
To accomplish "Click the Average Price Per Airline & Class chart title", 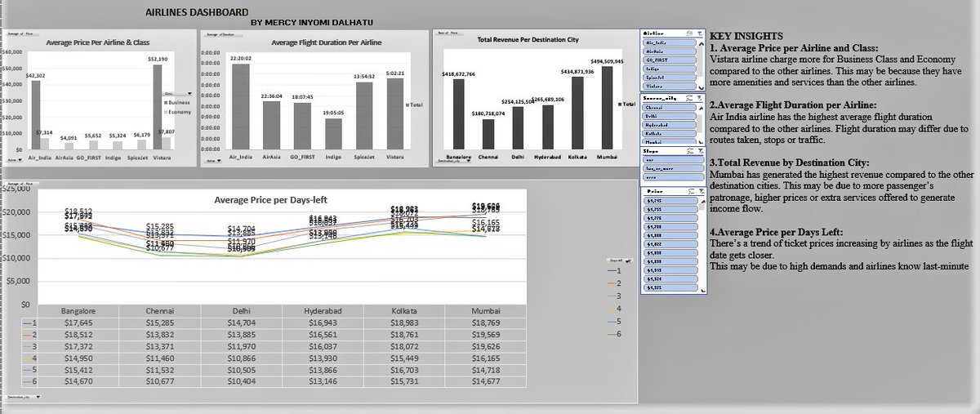I will coord(98,42).
